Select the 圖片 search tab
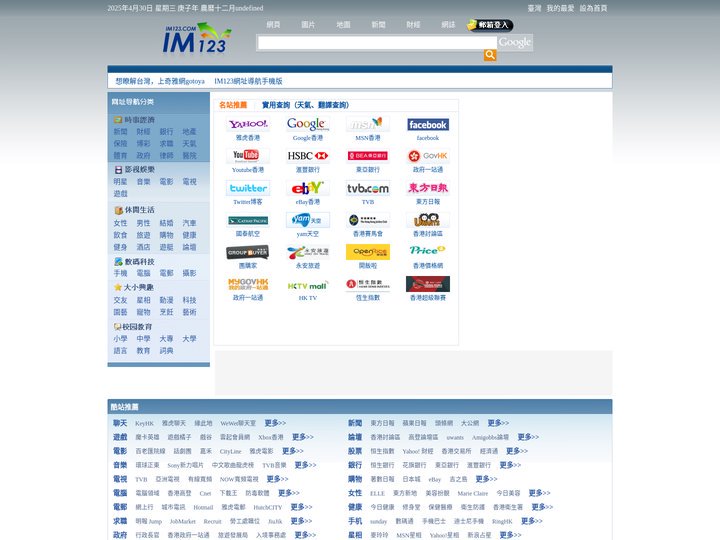The width and height of the screenshot is (720, 540). pyautogui.click(x=308, y=24)
